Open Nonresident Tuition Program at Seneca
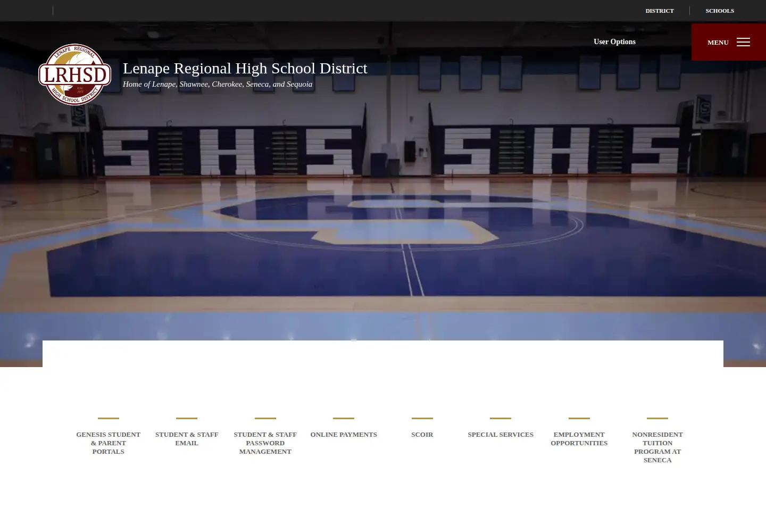 657,447
